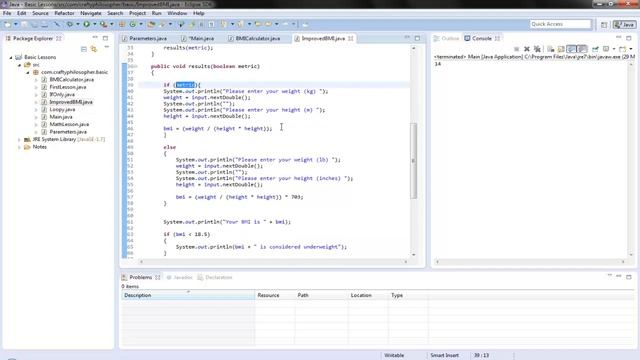Click the Open Perspective icon
The height and width of the screenshot is (360, 640).
pos(604,25)
